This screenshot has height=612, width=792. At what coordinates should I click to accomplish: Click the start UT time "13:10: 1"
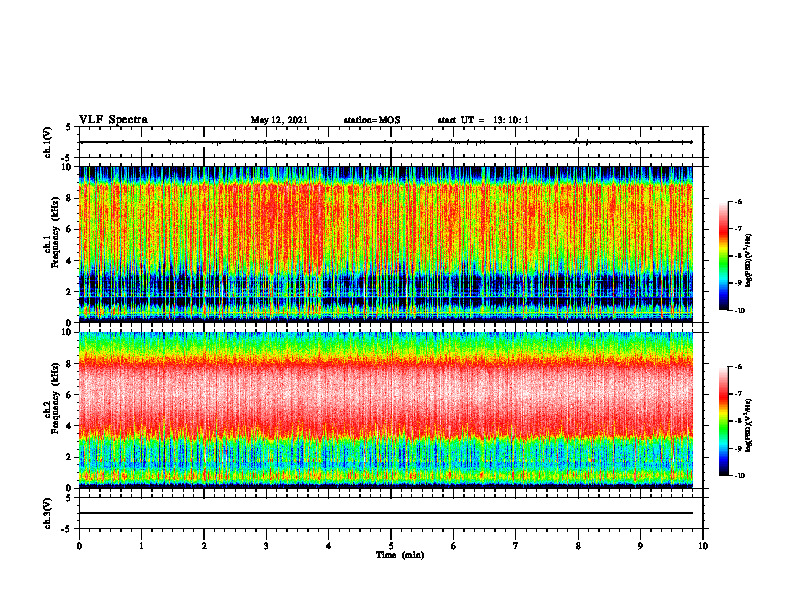point(511,120)
